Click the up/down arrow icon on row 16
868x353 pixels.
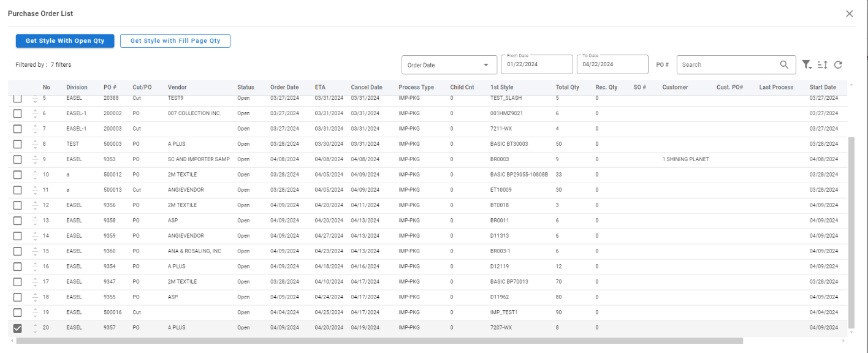point(35,267)
